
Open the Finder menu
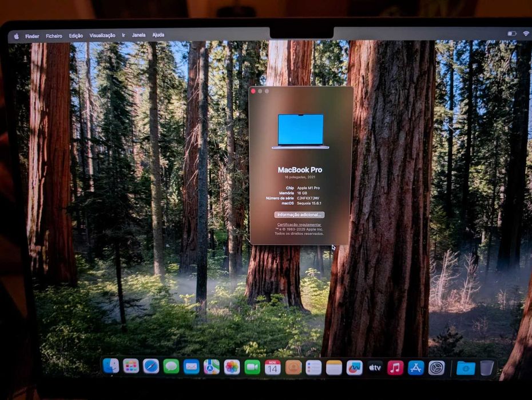pyautogui.click(x=32, y=36)
